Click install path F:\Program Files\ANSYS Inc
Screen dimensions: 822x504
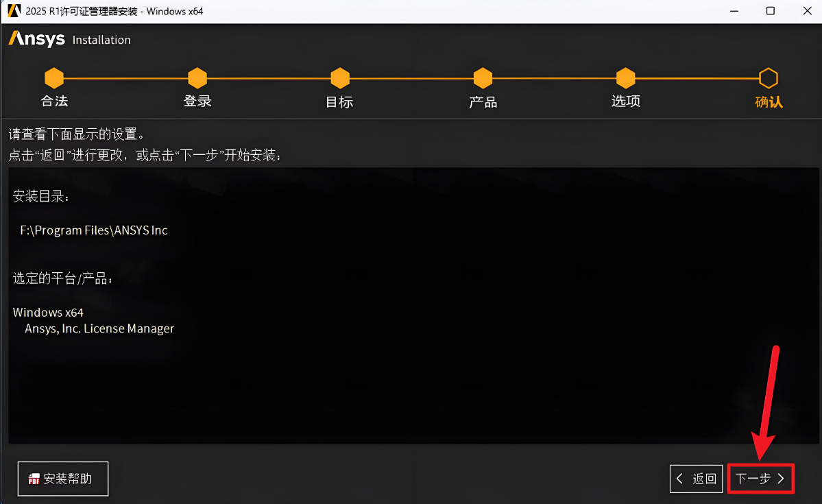click(94, 230)
